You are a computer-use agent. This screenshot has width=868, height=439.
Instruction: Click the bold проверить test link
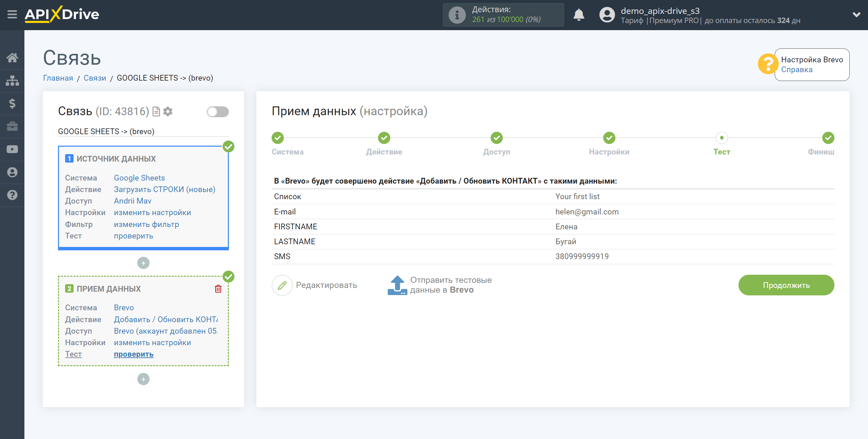[x=134, y=354]
